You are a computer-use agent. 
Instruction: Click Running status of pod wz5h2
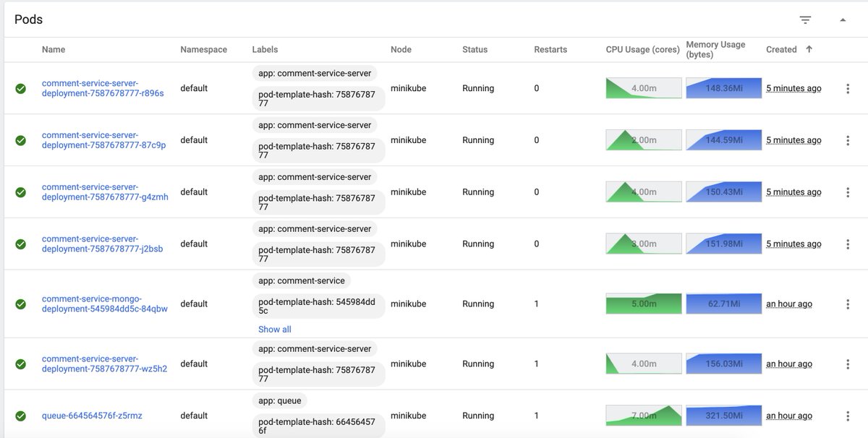pos(478,364)
